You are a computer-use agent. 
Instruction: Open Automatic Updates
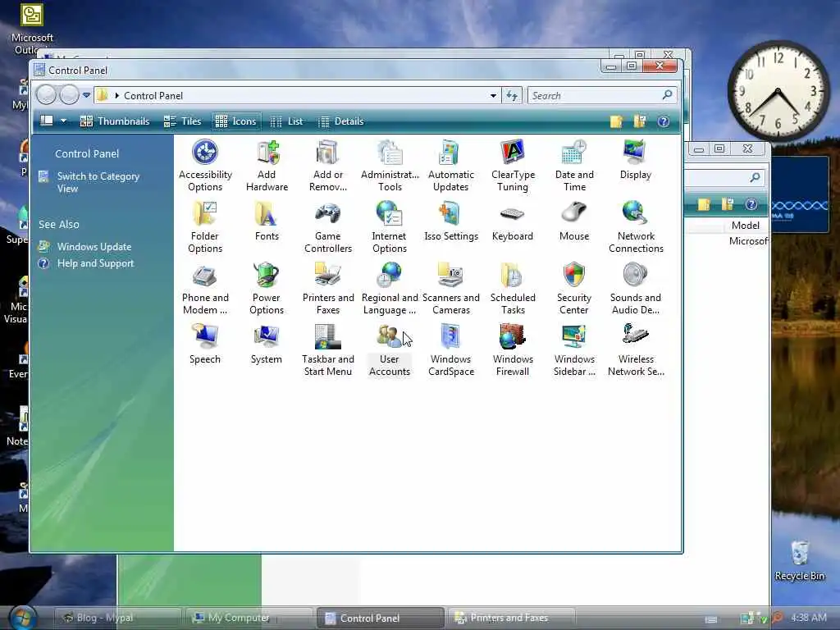click(450, 165)
